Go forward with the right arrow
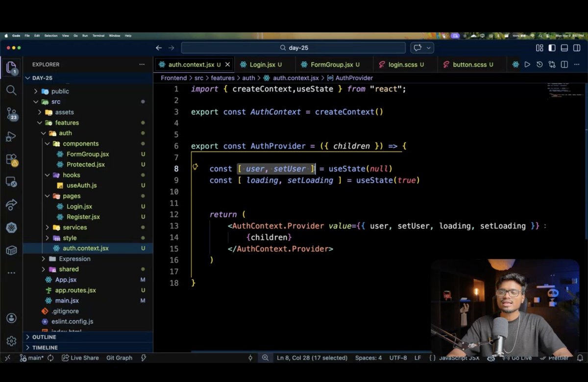This screenshot has width=588, height=382. pos(171,48)
